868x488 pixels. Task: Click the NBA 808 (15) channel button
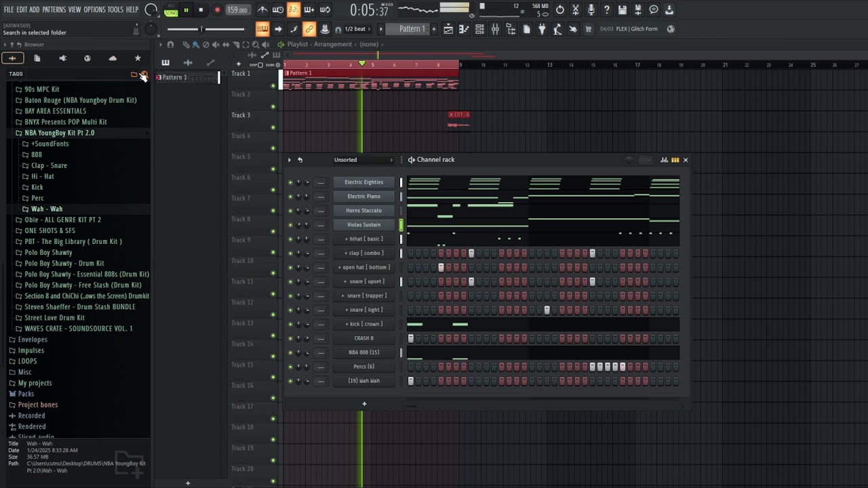coord(364,352)
